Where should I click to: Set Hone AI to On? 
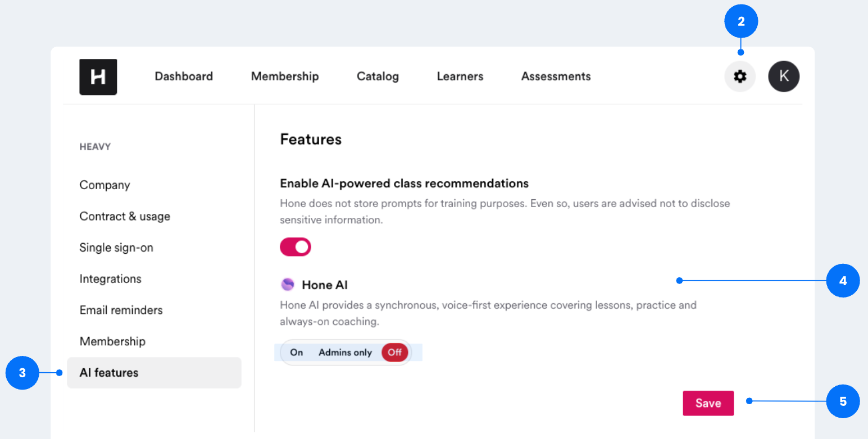tap(297, 353)
